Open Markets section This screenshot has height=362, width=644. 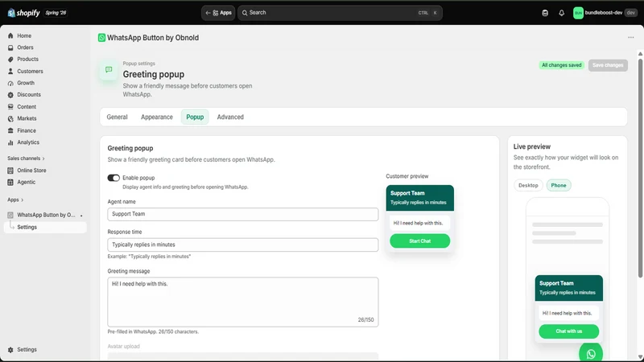click(27, 118)
